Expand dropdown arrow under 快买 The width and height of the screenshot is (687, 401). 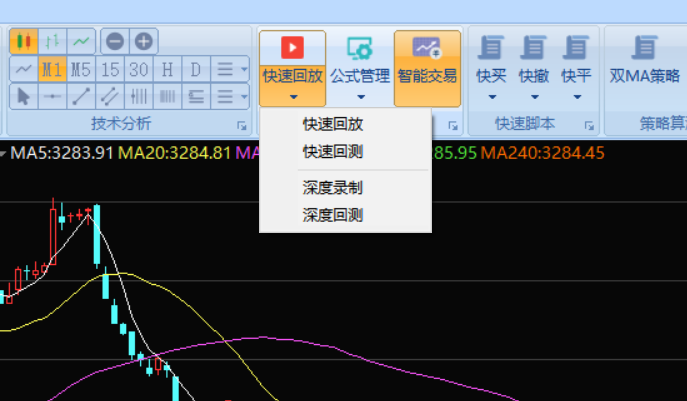pos(492,97)
